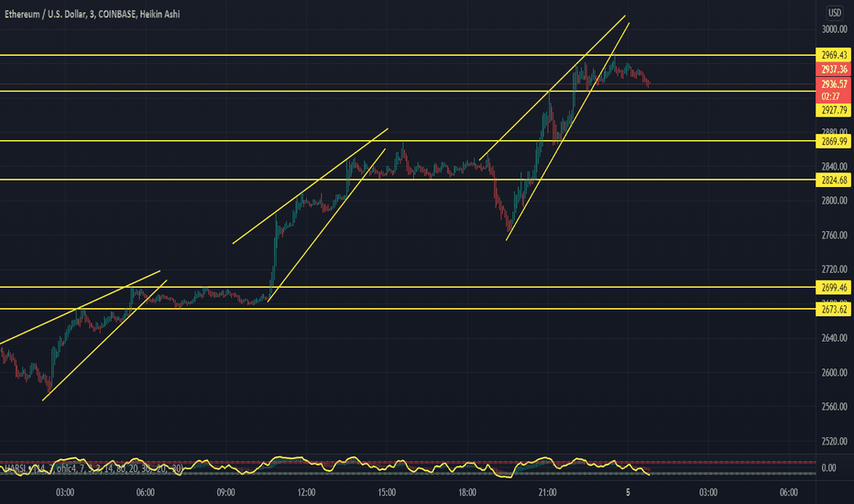The height and width of the screenshot is (504, 854).
Task: Click the 3000.00 price axis tick
Action: [834, 29]
